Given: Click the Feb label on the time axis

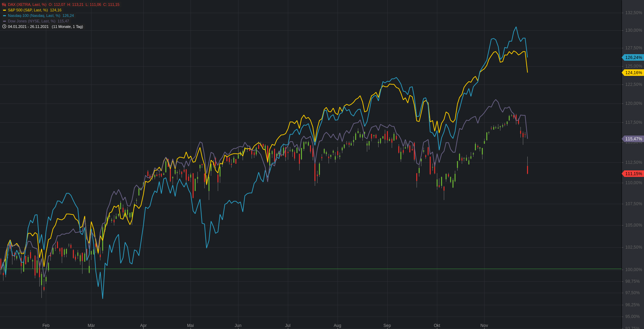Looking at the screenshot, I should [46, 326].
